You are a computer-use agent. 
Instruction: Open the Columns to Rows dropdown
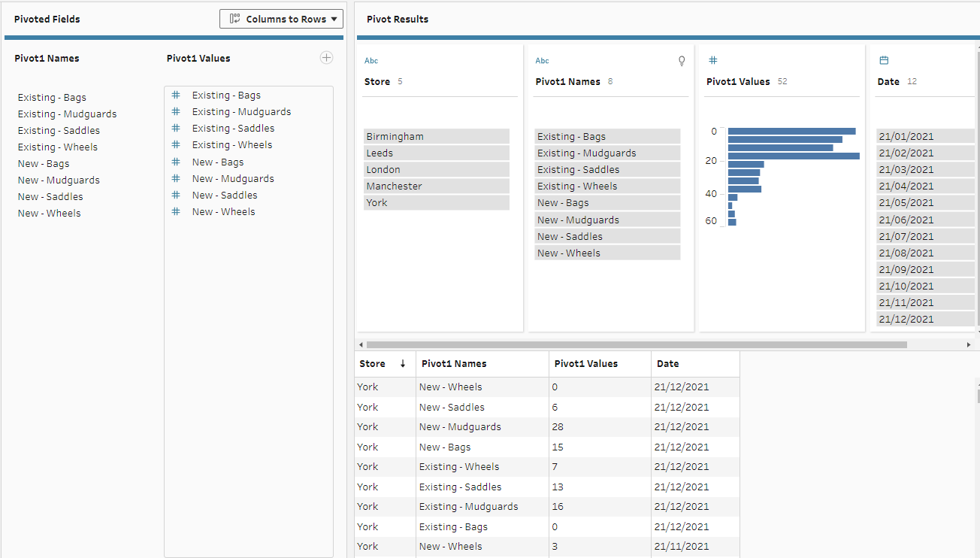tap(281, 19)
